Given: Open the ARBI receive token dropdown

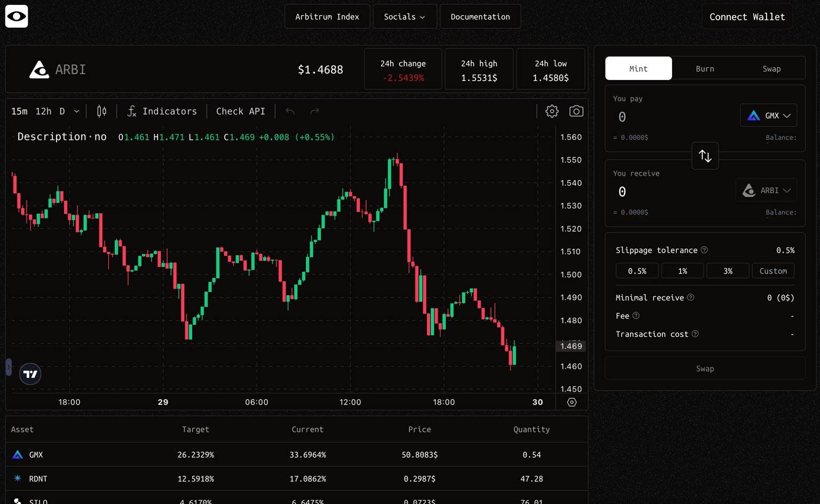Looking at the screenshot, I should (767, 190).
